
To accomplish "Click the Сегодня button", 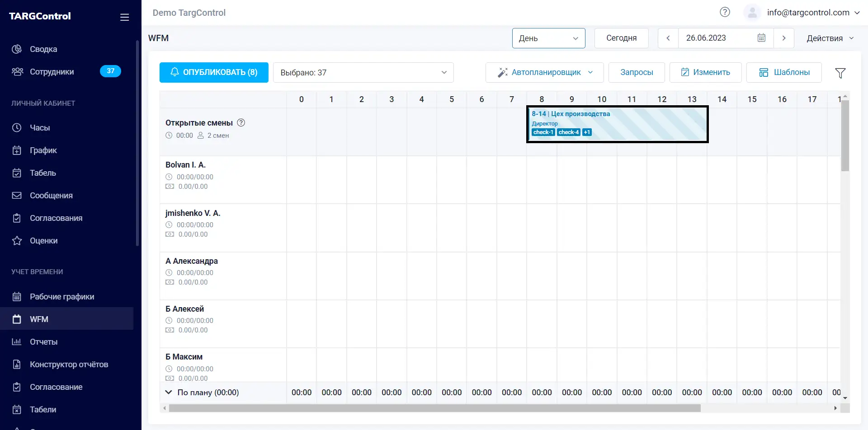I will coord(621,38).
